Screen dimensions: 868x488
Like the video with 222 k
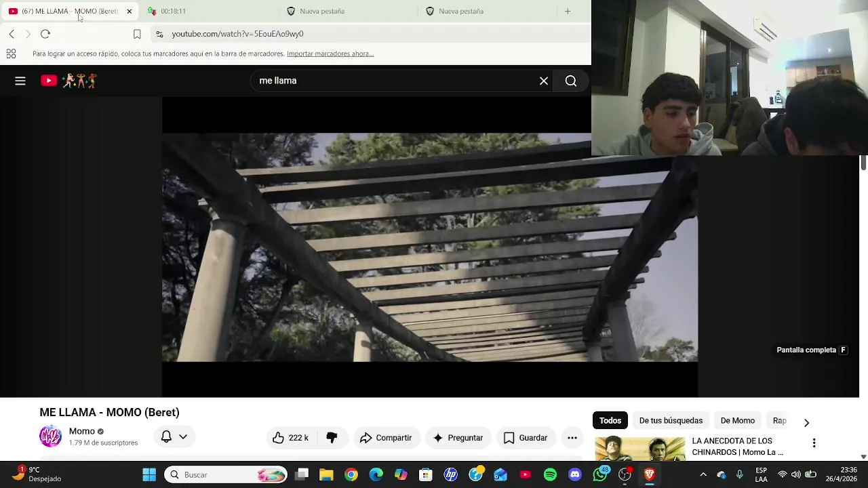pos(290,438)
